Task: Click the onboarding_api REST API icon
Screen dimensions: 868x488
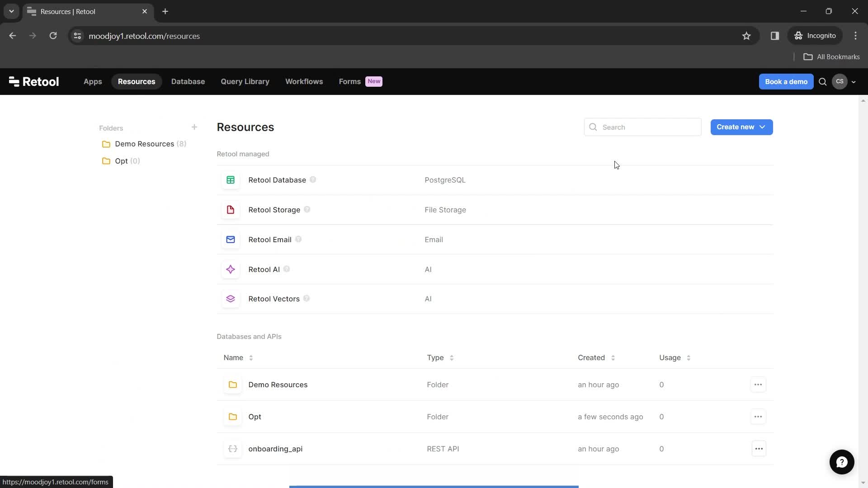Action: (x=232, y=449)
